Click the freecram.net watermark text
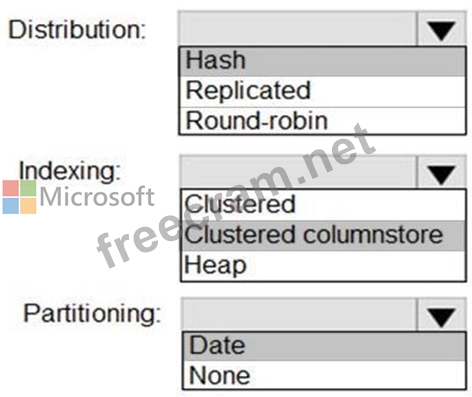The width and height of the screenshot is (472, 397). coord(236,197)
